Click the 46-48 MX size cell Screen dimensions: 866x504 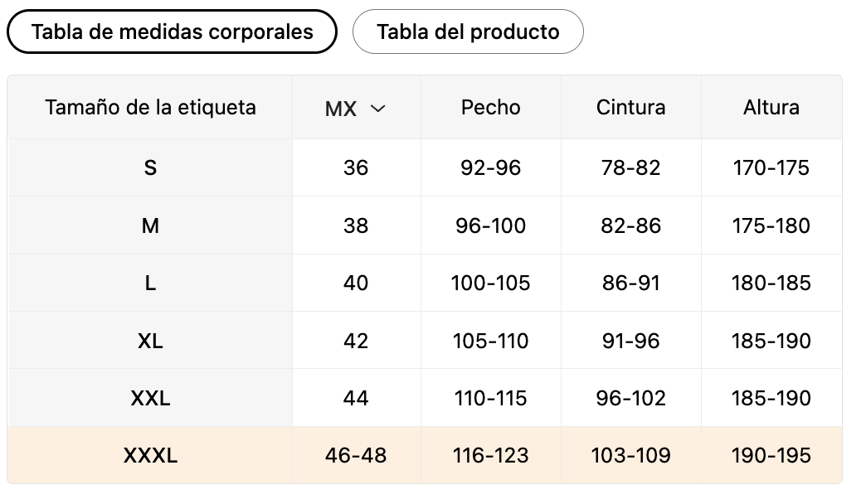tap(356, 455)
